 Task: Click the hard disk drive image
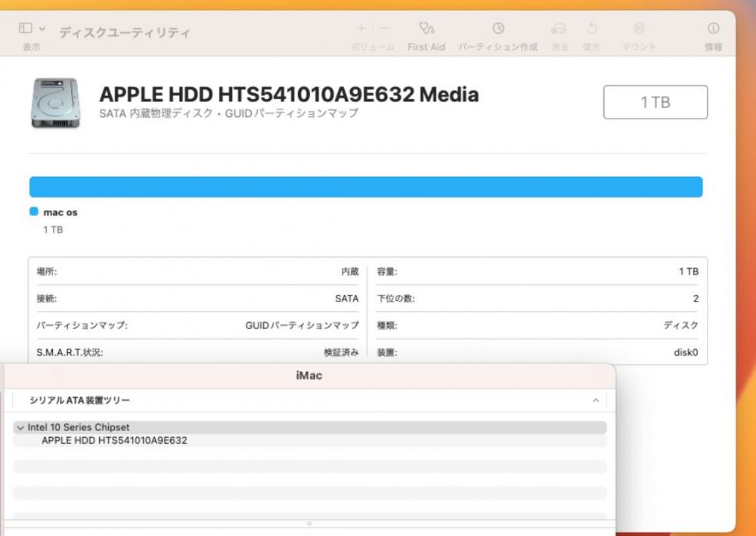[55, 103]
